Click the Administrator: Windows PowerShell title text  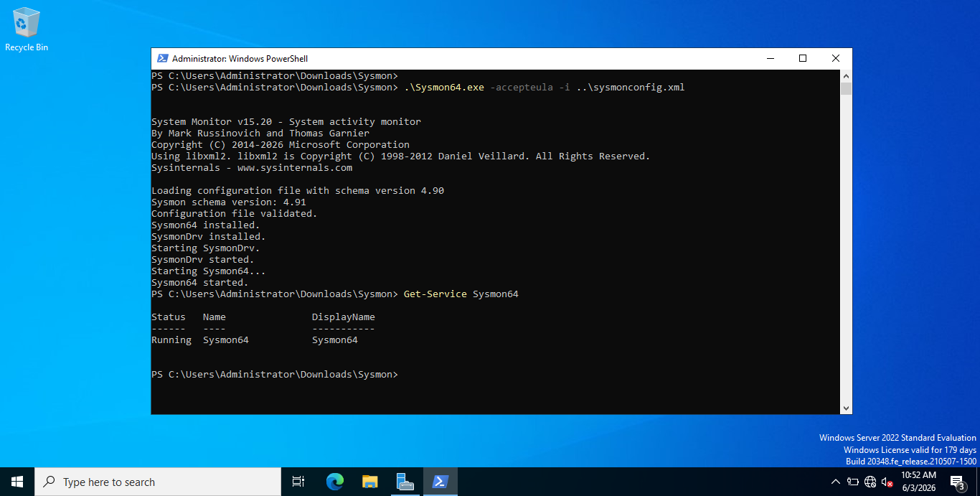[240, 59]
